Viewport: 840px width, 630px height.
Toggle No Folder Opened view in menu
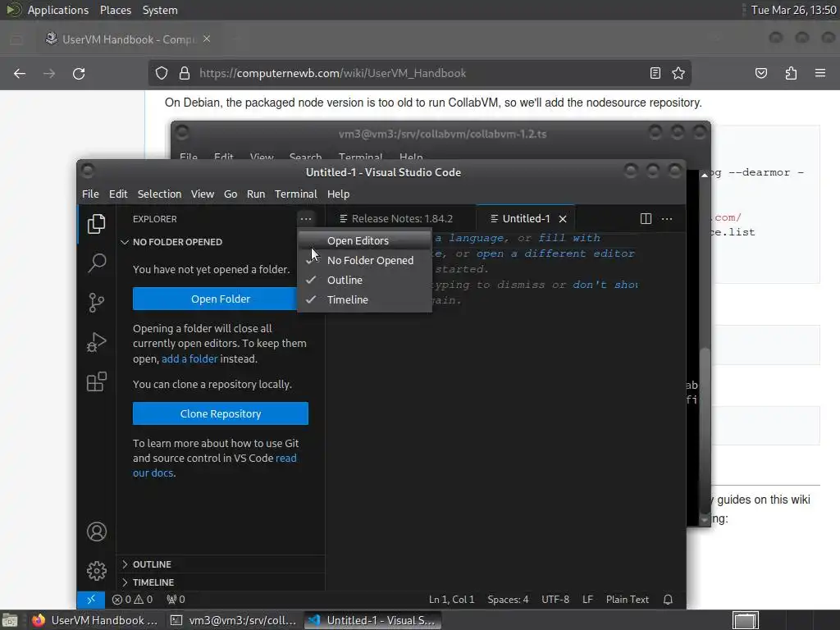coord(364,260)
